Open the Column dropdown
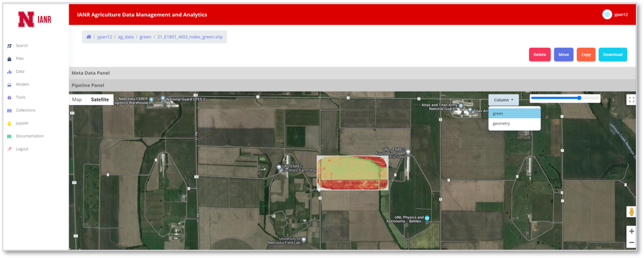This screenshot has height=258, width=644. (503, 100)
